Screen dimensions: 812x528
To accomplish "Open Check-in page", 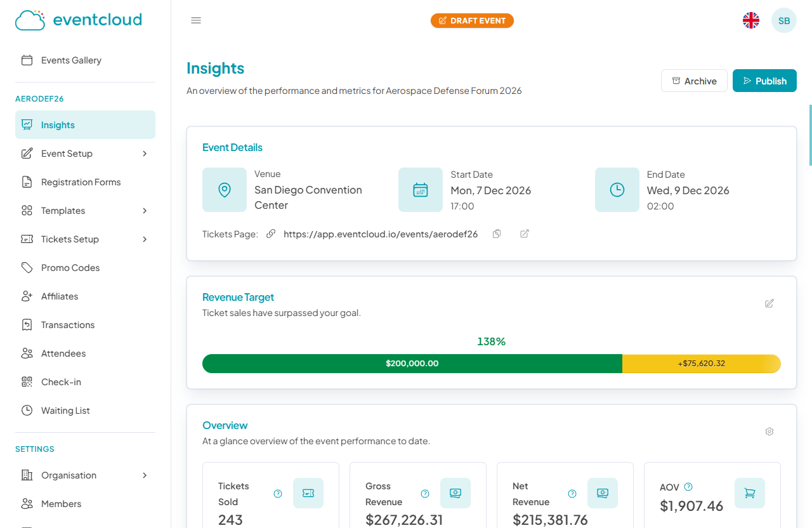I will [x=85, y=382].
